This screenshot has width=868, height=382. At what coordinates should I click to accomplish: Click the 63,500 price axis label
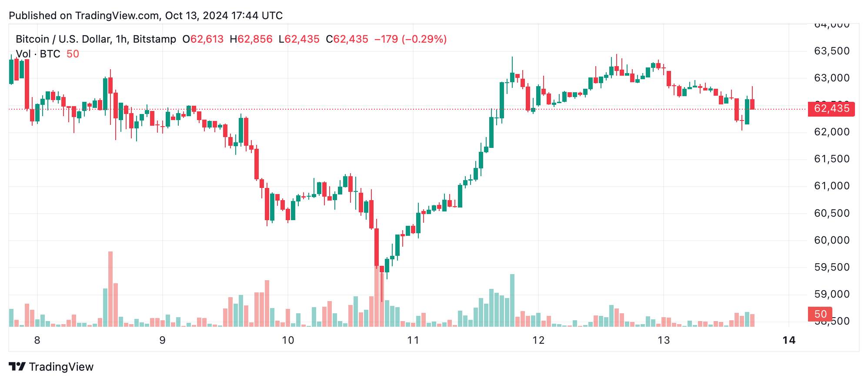click(831, 51)
